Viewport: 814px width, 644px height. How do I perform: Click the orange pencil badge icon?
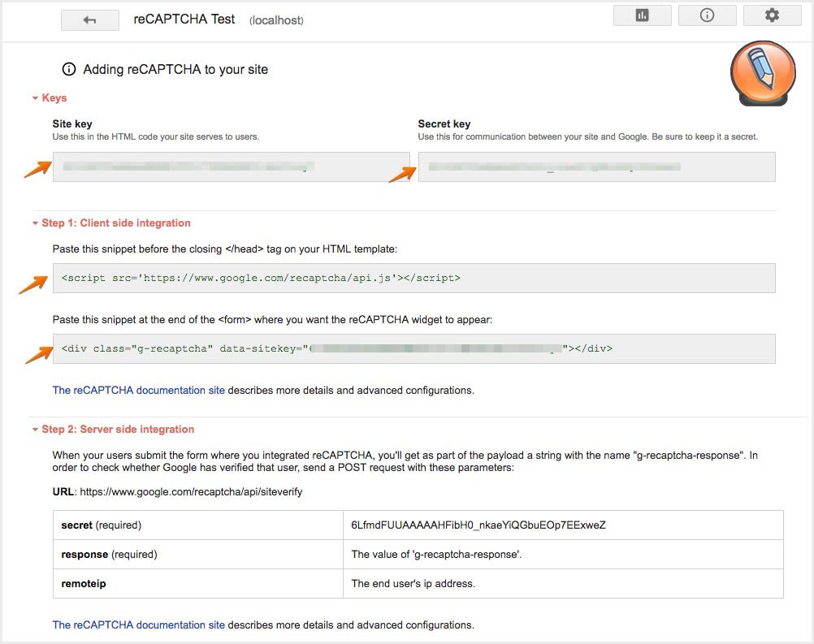click(x=763, y=73)
